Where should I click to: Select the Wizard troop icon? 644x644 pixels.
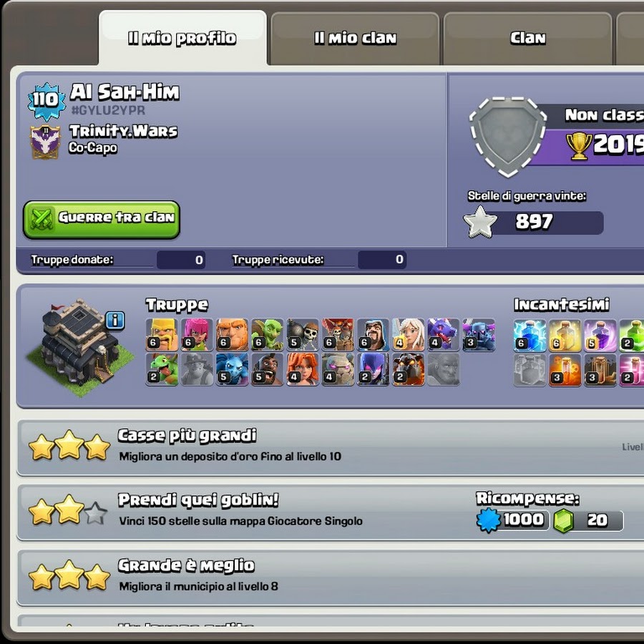click(x=373, y=335)
